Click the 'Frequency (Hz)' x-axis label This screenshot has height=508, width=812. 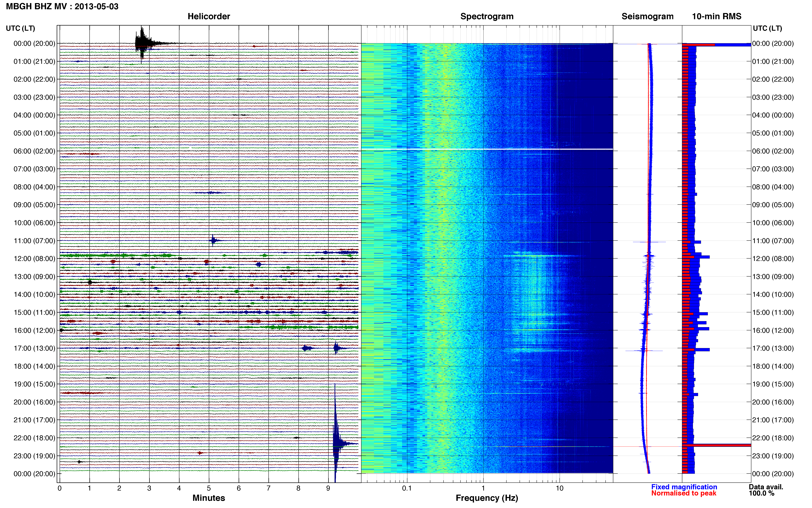pos(487,498)
